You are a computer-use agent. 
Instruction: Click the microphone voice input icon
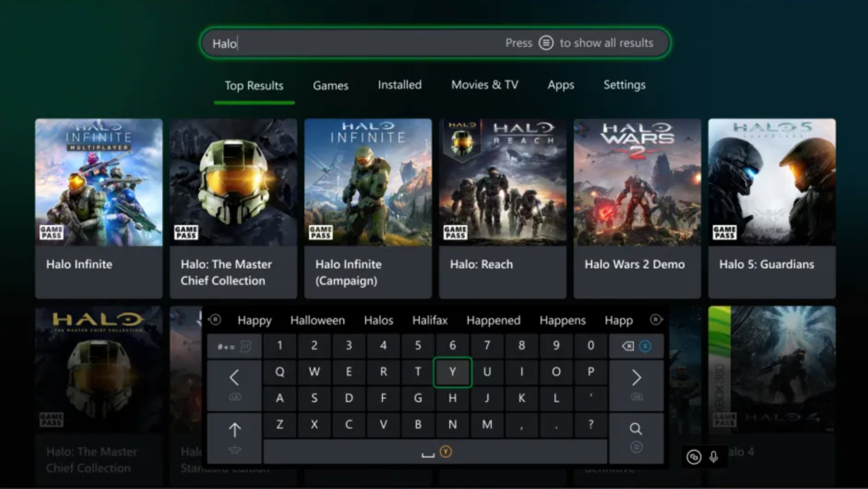coord(713,457)
